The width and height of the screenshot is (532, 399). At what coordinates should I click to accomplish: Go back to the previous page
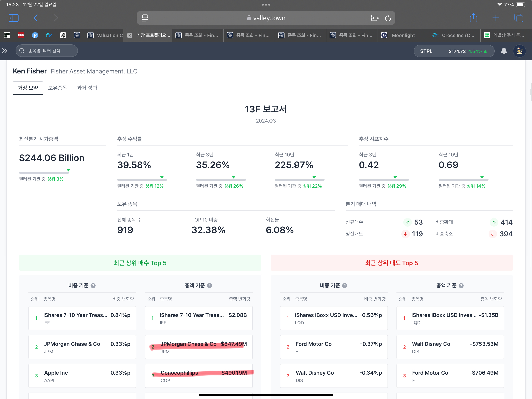pos(36,18)
